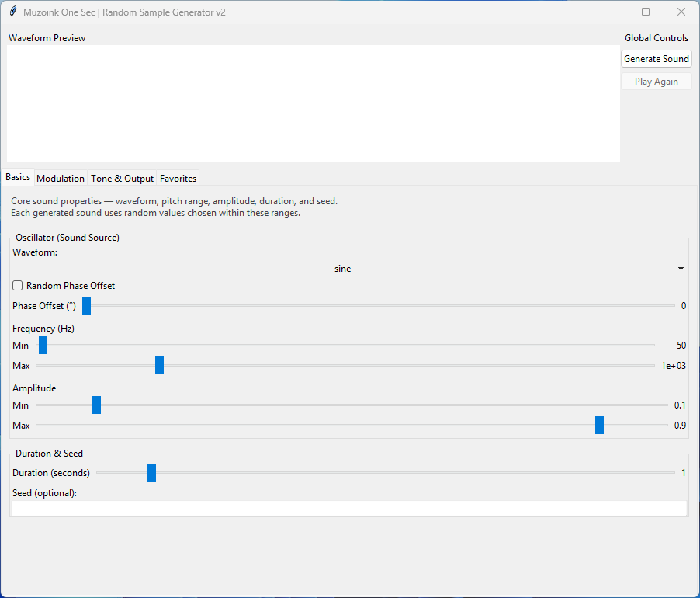Click the Phase Offset slider handle
700x598 pixels.
87,305
